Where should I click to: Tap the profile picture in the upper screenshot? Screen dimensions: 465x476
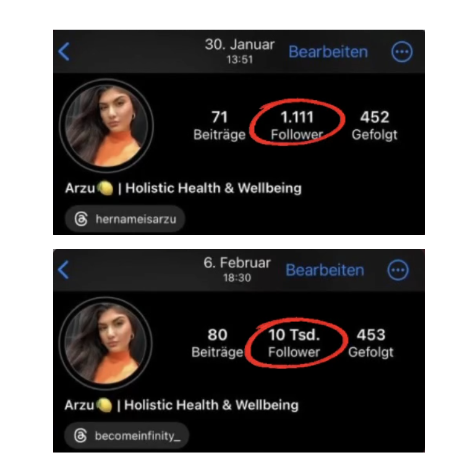point(106,125)
